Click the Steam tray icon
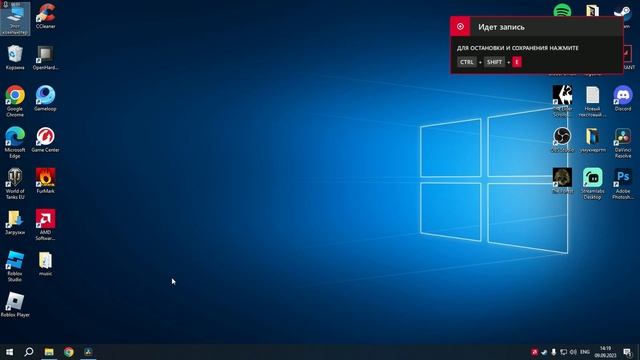640x360 pixels. pyautogui.click(x=544, y=352)
